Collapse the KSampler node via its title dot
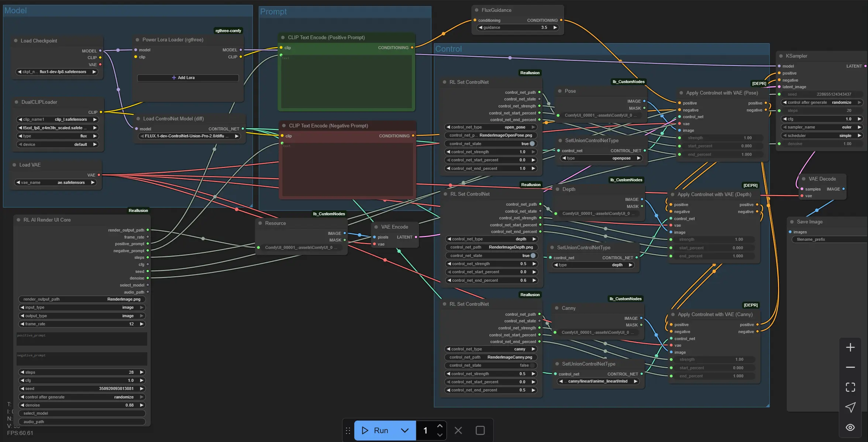The image size is (868, 442). click(781, 56)
